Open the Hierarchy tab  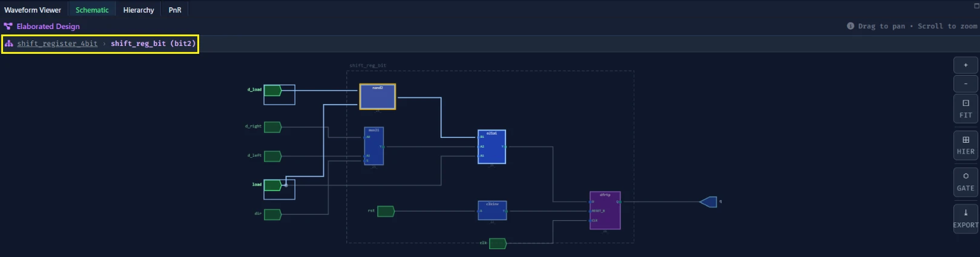(x=139, y=10)
